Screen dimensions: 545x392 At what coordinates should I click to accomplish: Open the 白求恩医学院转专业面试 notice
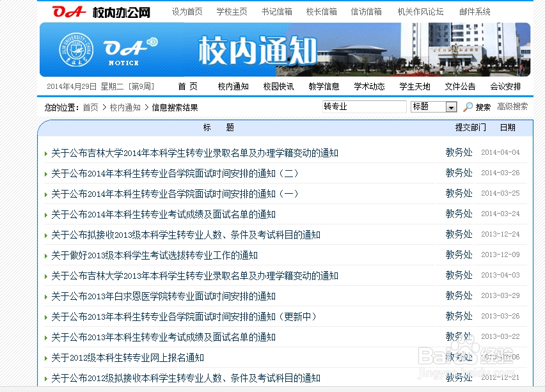point(163,296)
